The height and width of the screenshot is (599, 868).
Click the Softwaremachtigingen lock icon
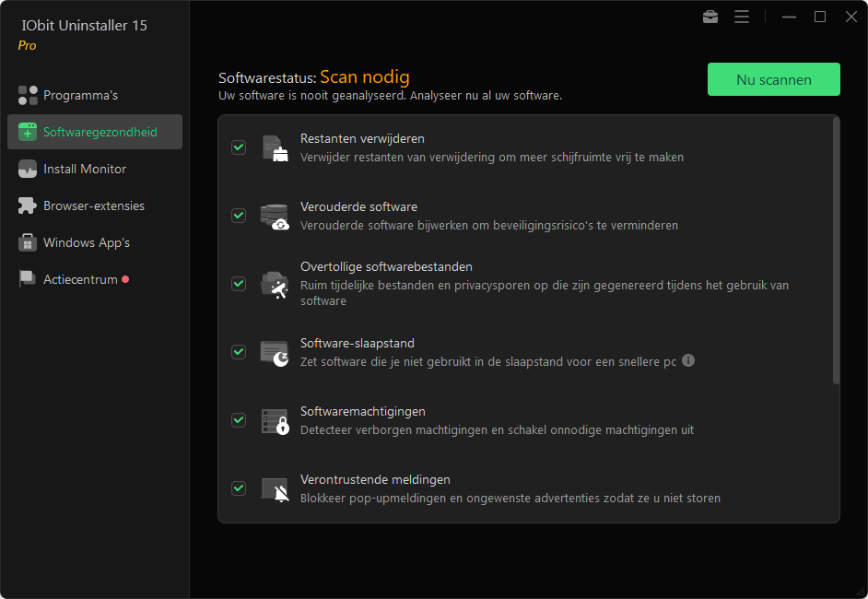275,420
